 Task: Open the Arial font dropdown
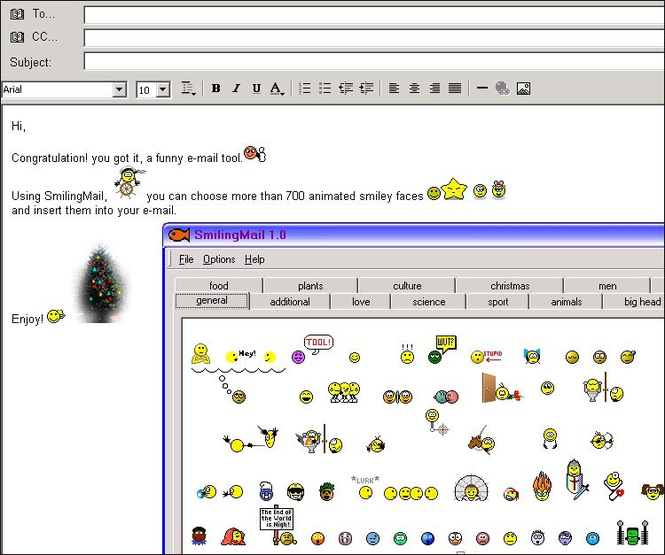(x=119, y=89)
